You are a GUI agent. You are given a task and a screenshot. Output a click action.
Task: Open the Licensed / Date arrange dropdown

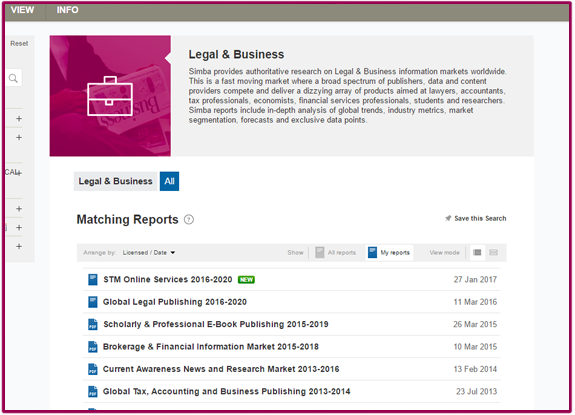pos(149,253)
